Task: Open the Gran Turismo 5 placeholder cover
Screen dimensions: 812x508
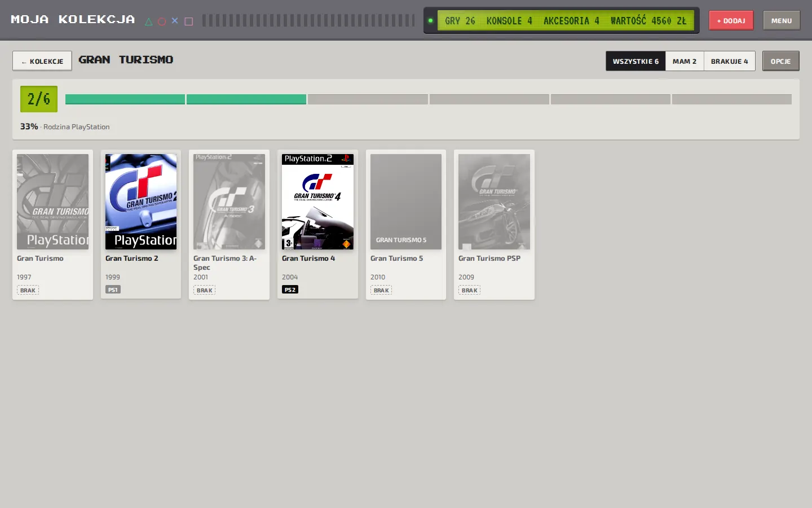Action: click(x=406, y=202)
